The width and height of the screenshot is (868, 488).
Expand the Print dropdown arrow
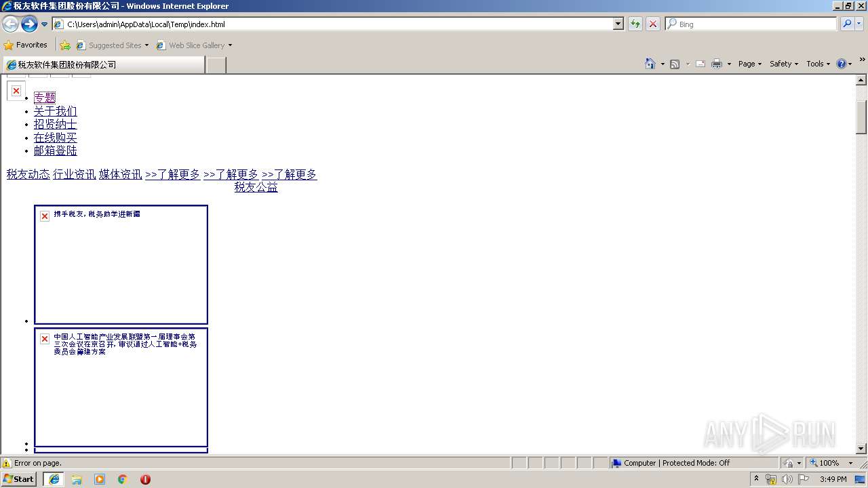click(729, 64)
